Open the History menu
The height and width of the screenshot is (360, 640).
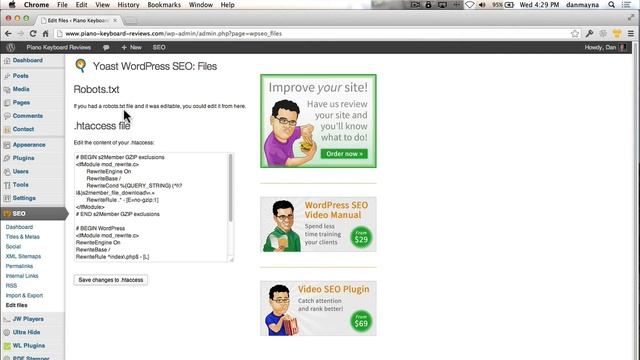129,4
